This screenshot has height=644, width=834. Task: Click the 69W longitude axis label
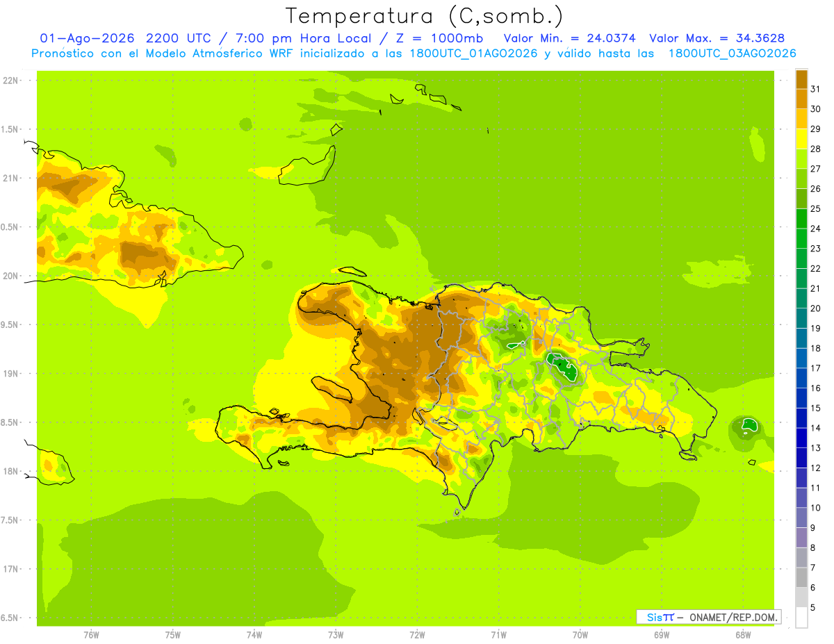662,634
